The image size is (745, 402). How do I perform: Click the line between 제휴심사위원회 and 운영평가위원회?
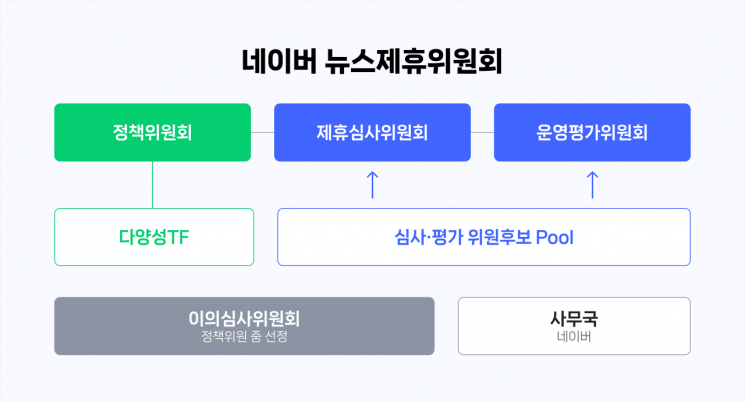482,132
